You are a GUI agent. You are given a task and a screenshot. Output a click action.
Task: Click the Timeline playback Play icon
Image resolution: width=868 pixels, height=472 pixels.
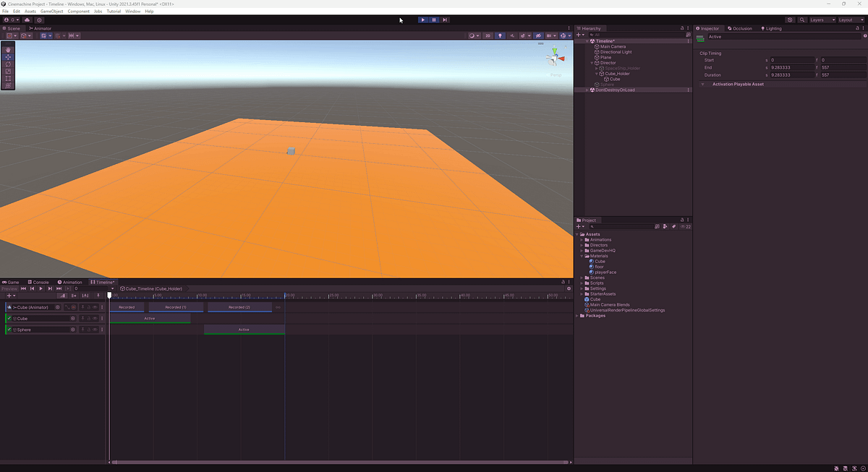pos(41,288)
